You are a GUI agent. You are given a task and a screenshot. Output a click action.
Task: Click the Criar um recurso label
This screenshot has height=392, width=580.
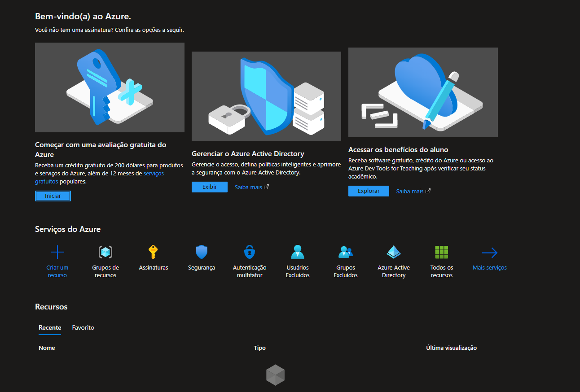(57, 271)
